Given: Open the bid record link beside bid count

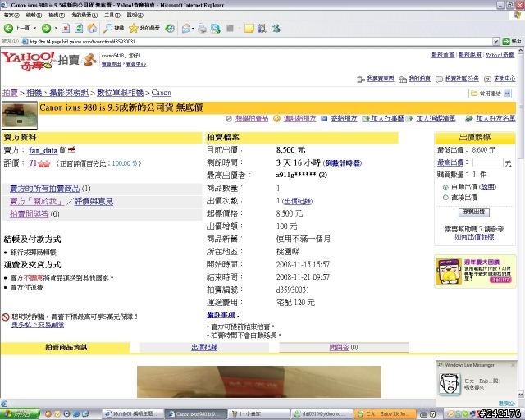Looking at the screenshot, I should tap(297, 201).
